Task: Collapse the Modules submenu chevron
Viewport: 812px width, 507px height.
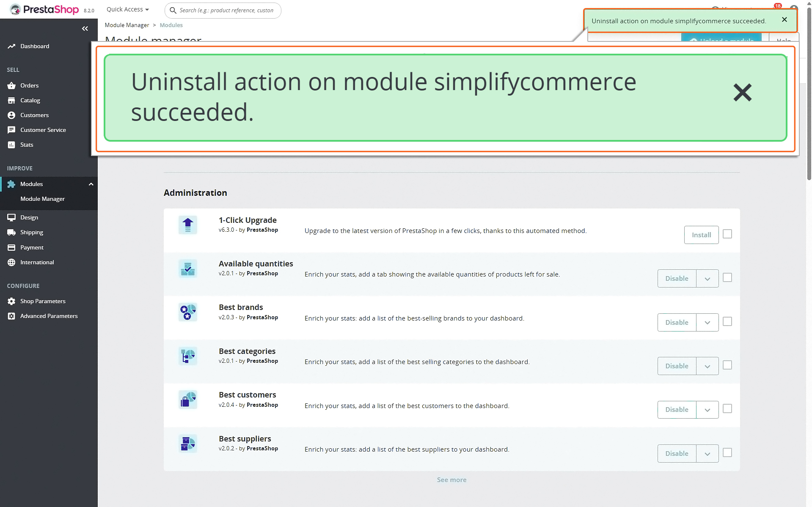Action: click(x=91, y=184)
